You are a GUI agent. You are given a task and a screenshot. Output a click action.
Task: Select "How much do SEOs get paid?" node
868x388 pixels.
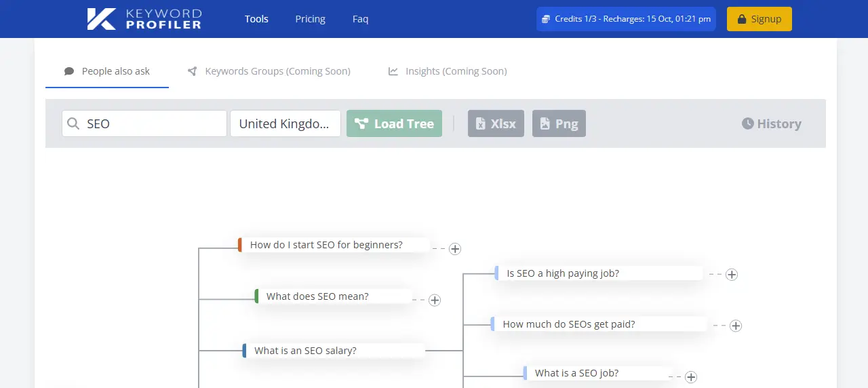pyautogui.click(x=599, y=324)
